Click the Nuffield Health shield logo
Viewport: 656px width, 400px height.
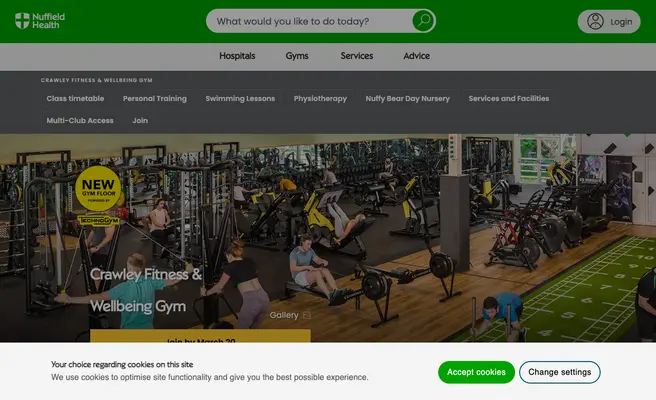(x=23, y=21)
